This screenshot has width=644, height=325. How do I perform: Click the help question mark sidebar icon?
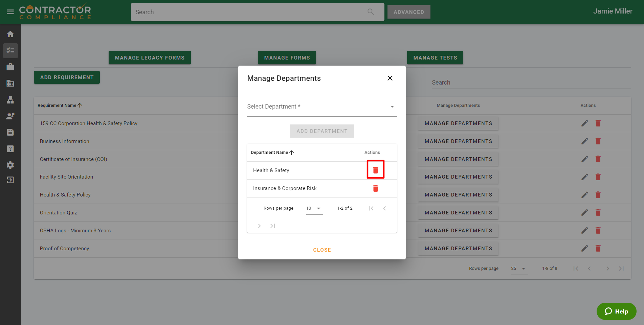[x=10, y=149]
